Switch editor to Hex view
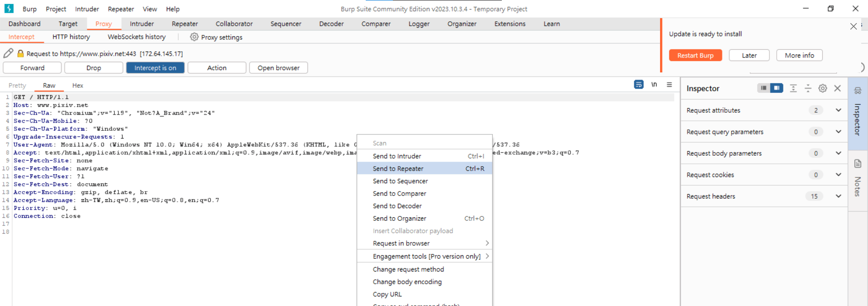The image size is (868, 306). (x=78, y=86)
